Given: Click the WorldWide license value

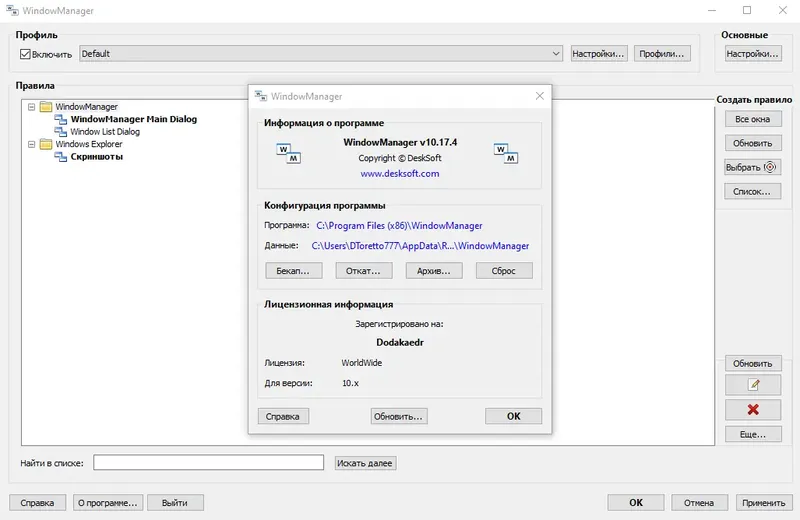Looking at the screenshot, I should [x=362, y=363].
